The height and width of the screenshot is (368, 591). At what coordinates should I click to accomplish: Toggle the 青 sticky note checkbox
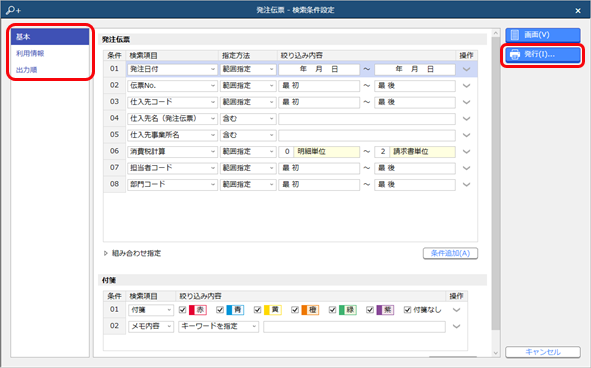click(x=220, y=310)
